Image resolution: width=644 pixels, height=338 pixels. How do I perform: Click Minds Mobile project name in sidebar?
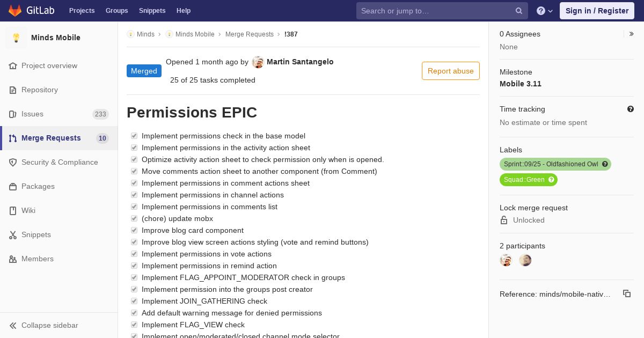56,38
